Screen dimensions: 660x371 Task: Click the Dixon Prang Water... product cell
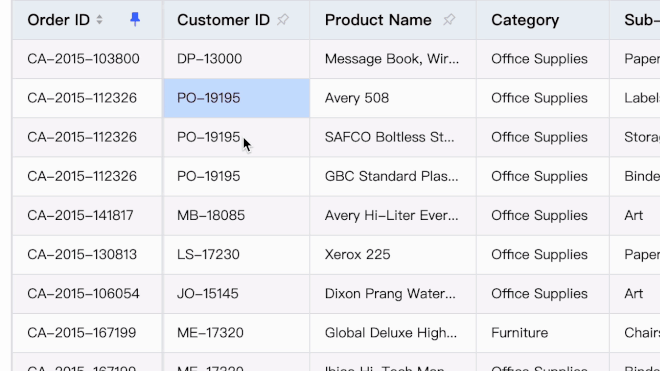click(x=393, y=294)
